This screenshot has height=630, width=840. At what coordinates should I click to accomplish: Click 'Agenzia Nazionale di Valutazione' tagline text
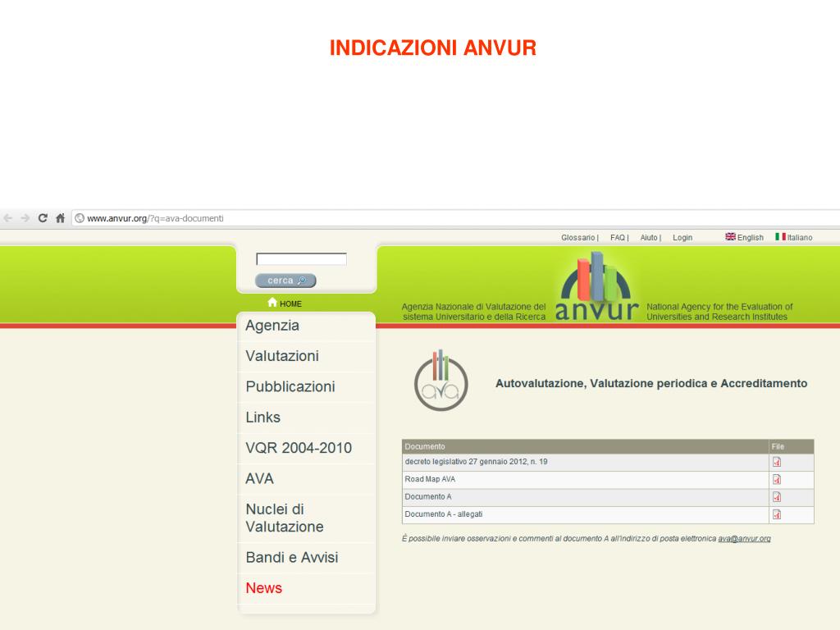click(473, 312)
